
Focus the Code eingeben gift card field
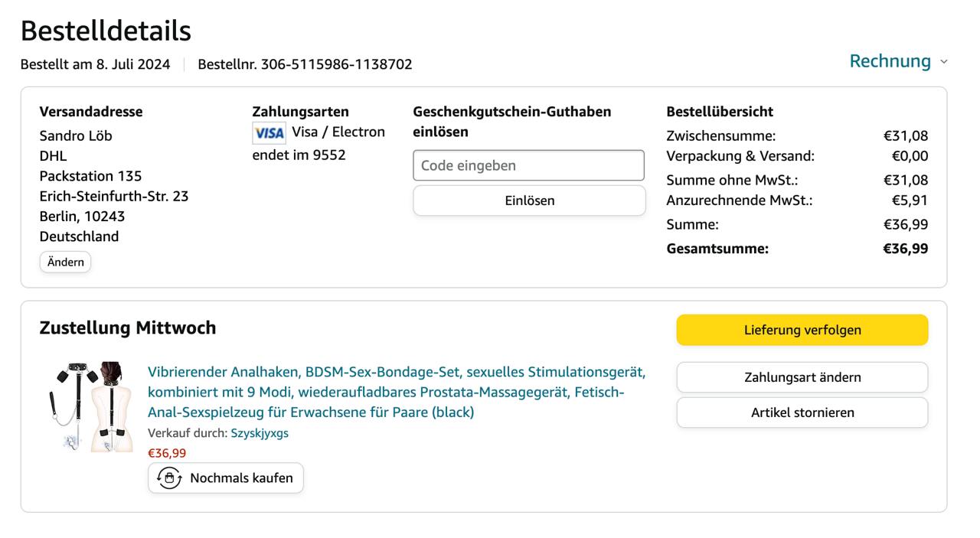pyautogui.click(x=528, y=165)
